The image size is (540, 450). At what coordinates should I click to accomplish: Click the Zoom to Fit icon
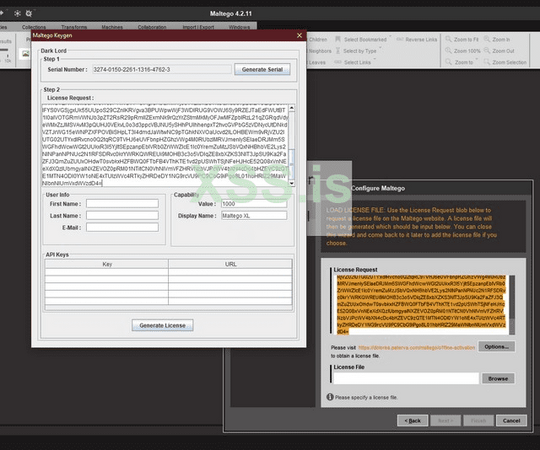[x=448, y=39]
